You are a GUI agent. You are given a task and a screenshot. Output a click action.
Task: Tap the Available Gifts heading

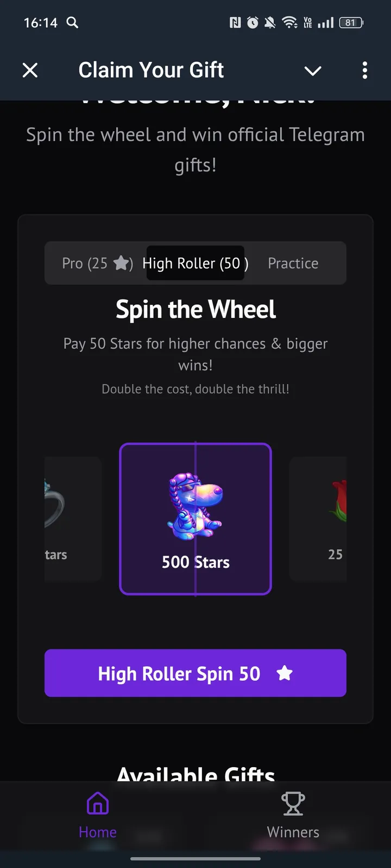195,774
